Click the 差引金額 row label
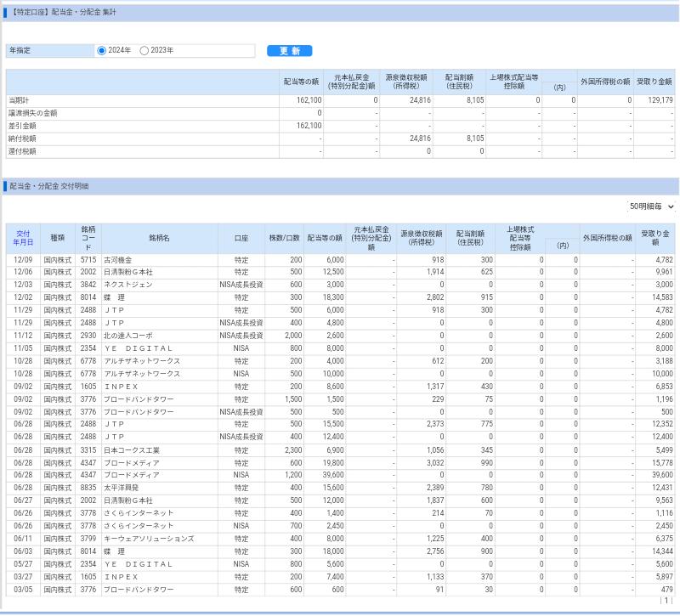680x616 pixels. (23, 126)
